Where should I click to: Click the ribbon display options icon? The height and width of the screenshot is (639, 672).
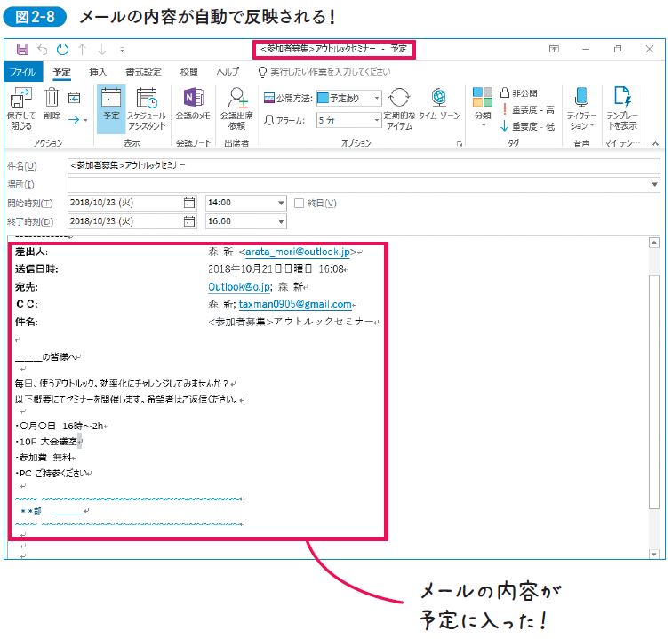(x=554, y=49)
